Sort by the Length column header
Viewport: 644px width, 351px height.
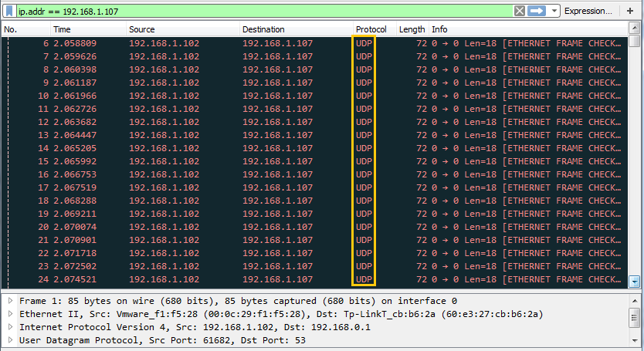pos(412,29)
